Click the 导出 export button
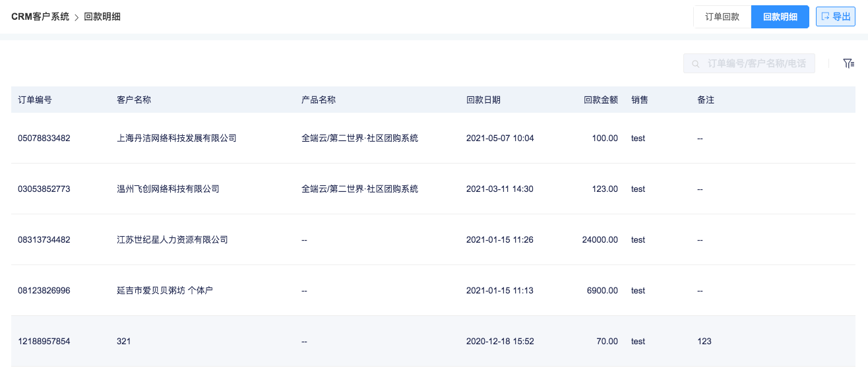This screenshot has width=868, height=368. click(836, 16)
